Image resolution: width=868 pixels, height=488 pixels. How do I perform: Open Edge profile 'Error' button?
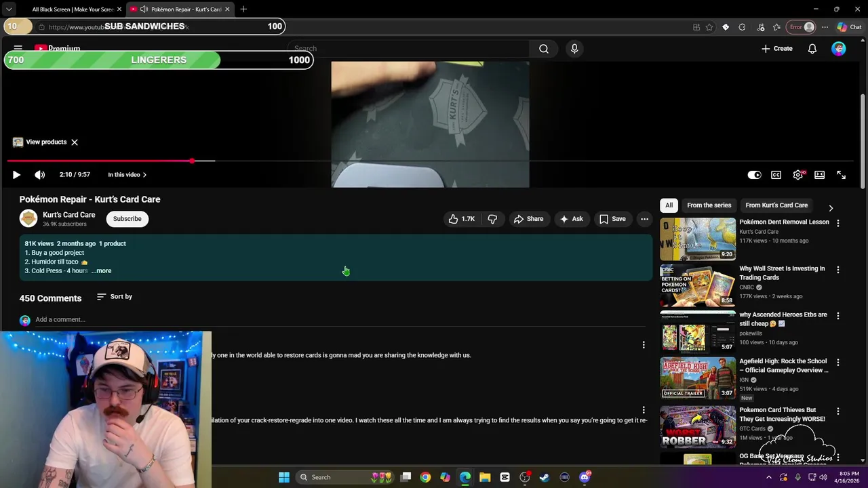[x=801, y=27]
